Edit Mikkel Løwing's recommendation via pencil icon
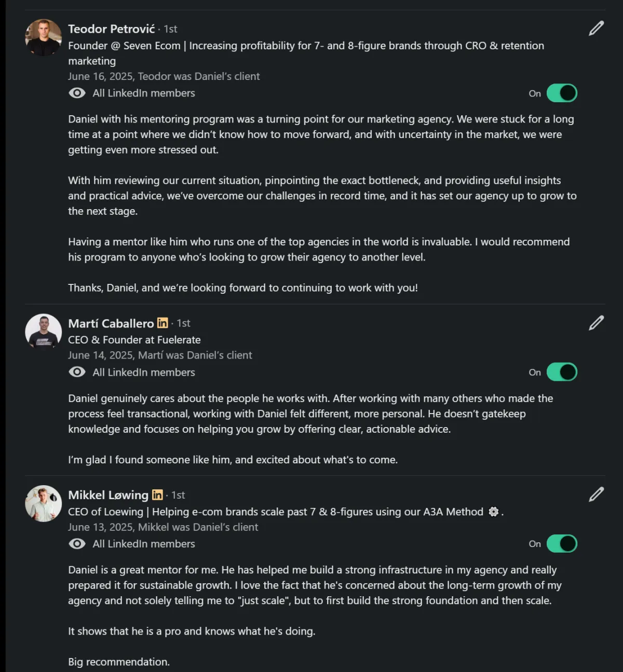The image size is (623, 672). (x=596, y=495)
